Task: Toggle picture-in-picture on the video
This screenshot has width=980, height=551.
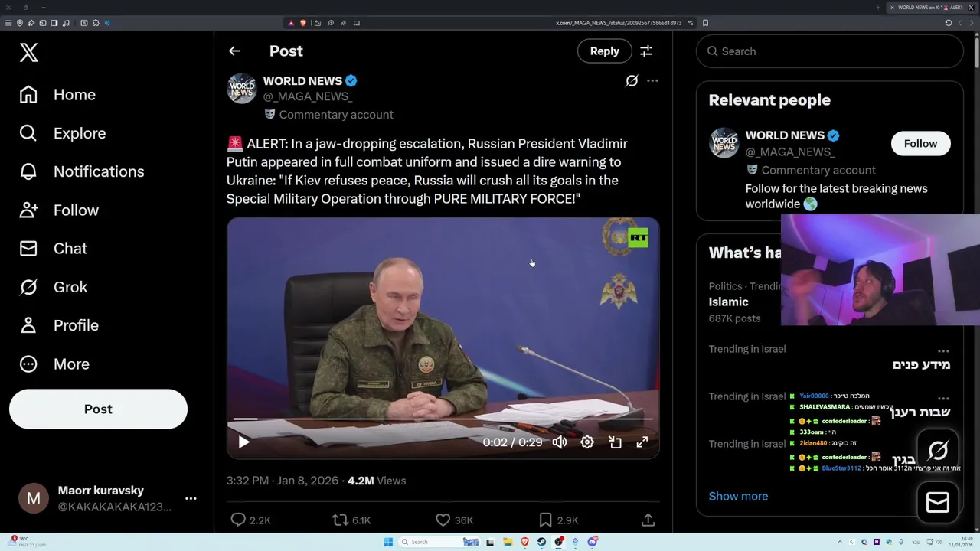Action: click(x=615, y=442)
